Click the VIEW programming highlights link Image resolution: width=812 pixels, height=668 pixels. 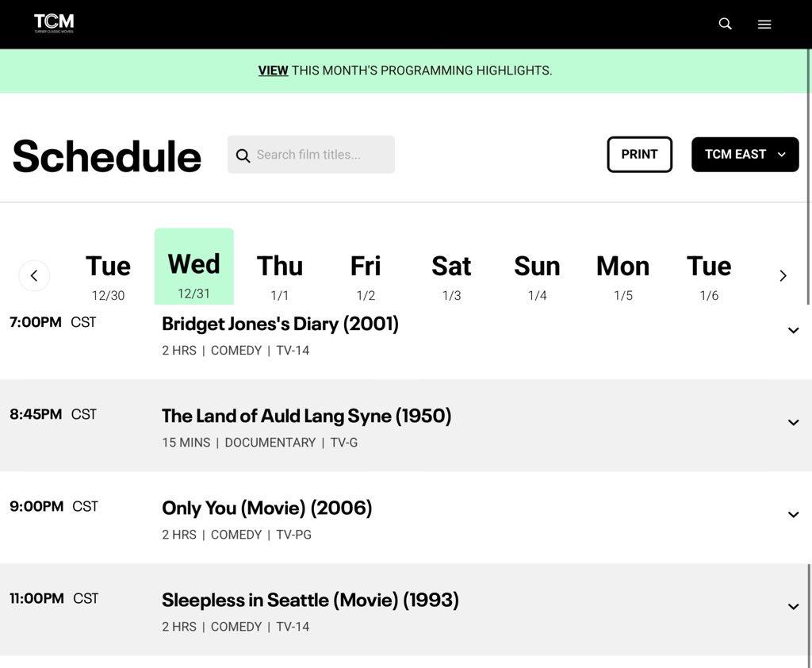pyautogui.click(x=273, y=71)
